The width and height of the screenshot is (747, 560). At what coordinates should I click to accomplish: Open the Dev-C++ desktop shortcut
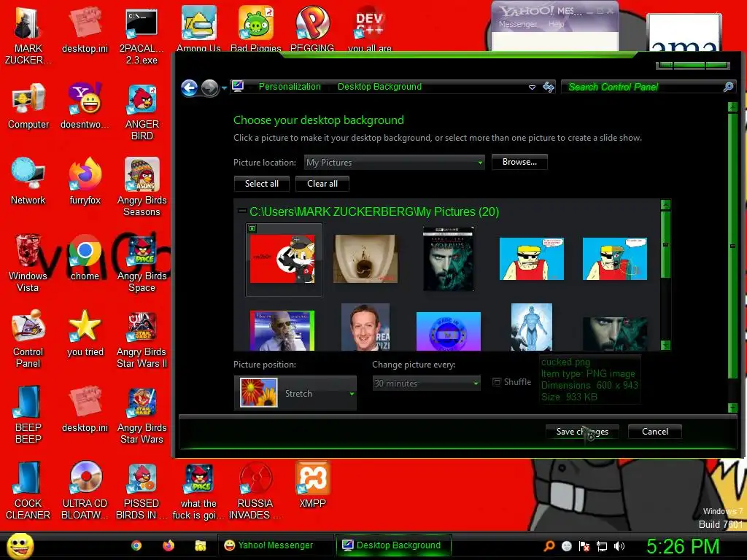[370, 28]
